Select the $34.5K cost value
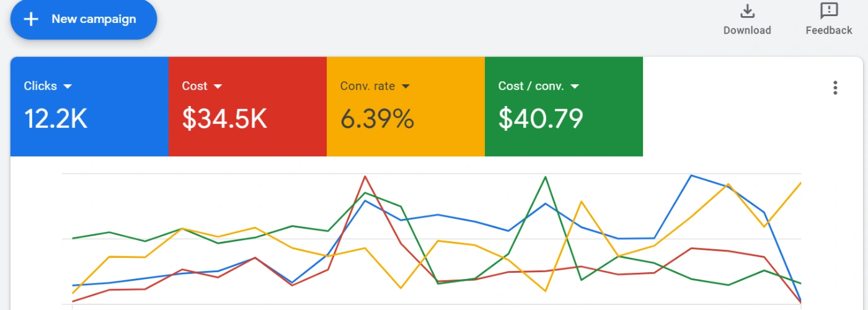 (224, 118)
